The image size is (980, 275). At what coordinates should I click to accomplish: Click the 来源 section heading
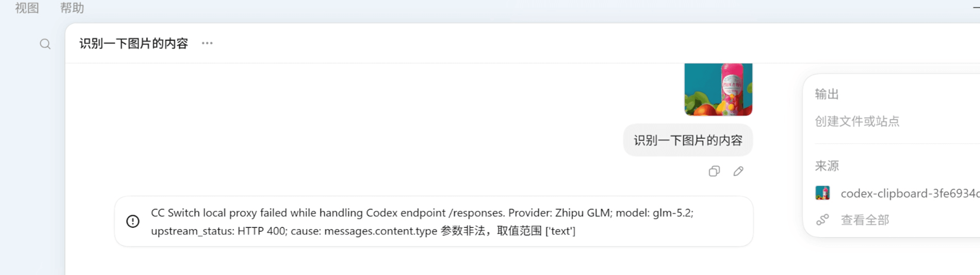(827, 166)
